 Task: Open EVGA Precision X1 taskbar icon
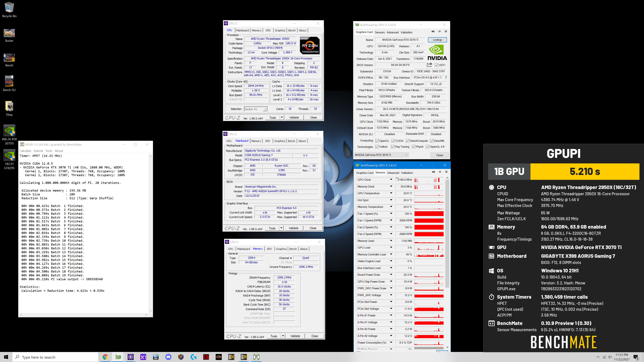(143, 357)
